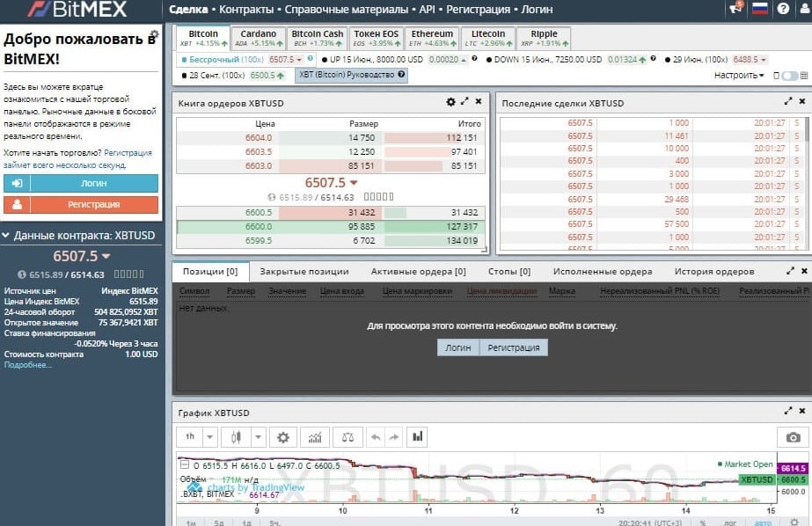This screenshot has height=526, width=812.
Task: Click orange Регистрация button in sidebar
Action: (81, 204)
